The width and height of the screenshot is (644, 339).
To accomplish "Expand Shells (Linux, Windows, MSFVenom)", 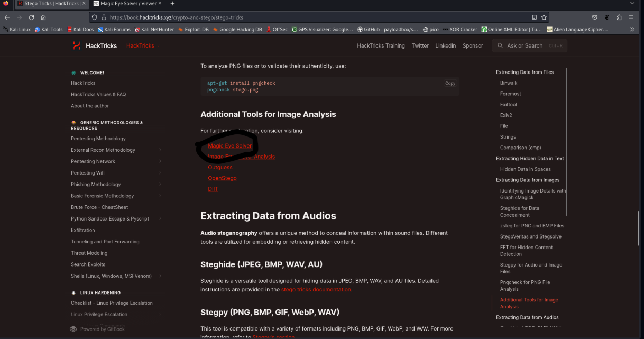I will click(160, 276).
